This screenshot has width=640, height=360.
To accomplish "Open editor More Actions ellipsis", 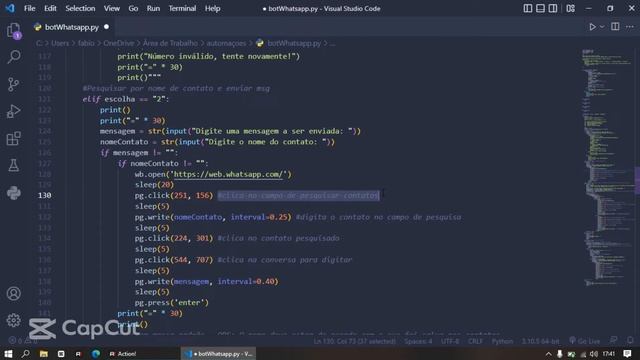I will (x=630, y=27).
